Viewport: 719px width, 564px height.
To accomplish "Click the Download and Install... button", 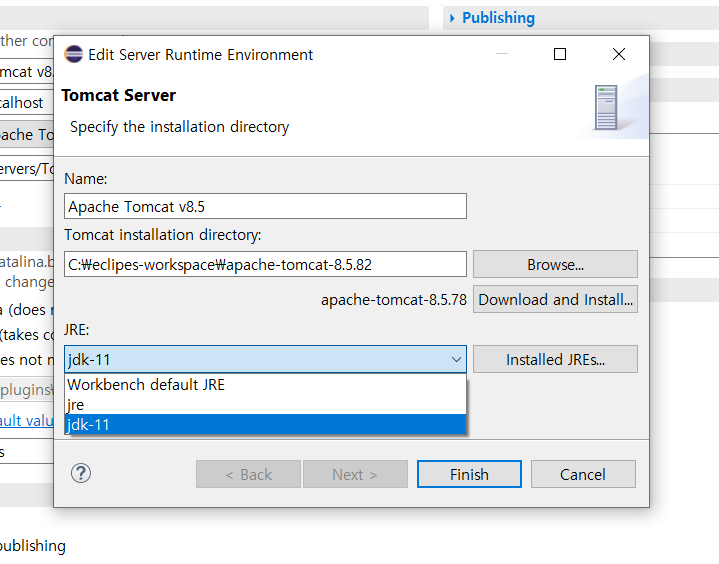I will [555, 299].
